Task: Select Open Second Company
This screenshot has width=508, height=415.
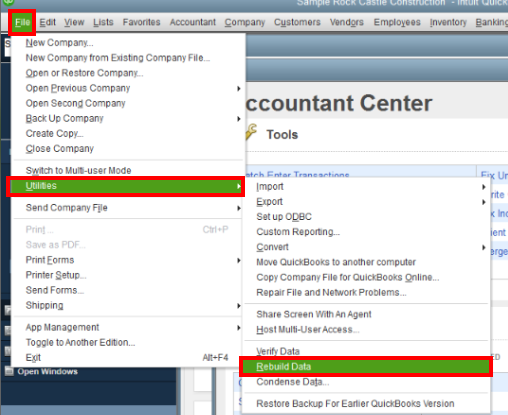Action: [x=127, y=103]
